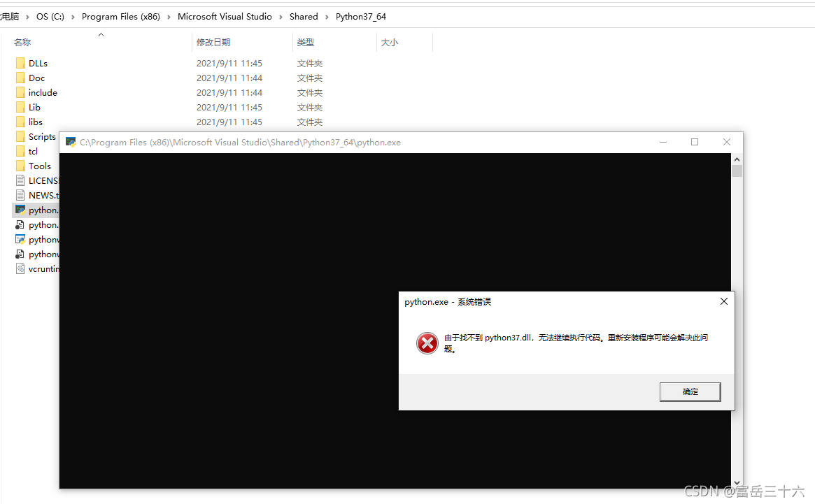Navigate to Program Files (x86) in breadcrumb
The width and height of the screenshot is (815, 504).
(120, 17)
